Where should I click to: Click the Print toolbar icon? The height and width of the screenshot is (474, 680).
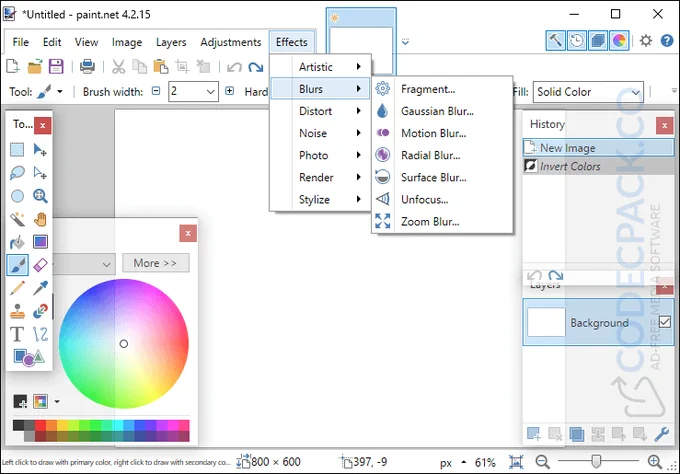[x=87, y=66]
